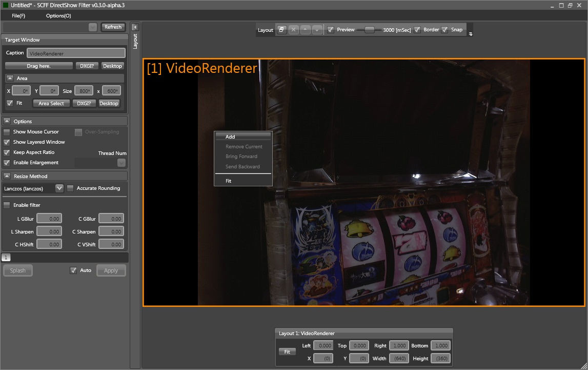This screenshot has width=588, height=370.
Task: Click the Size height field showing 600
Action: coord(112,91)
